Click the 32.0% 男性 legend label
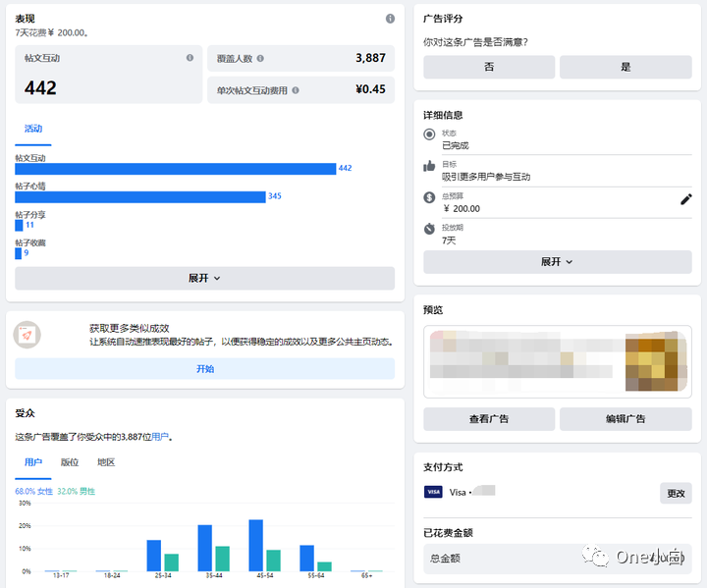 [77, 491]
